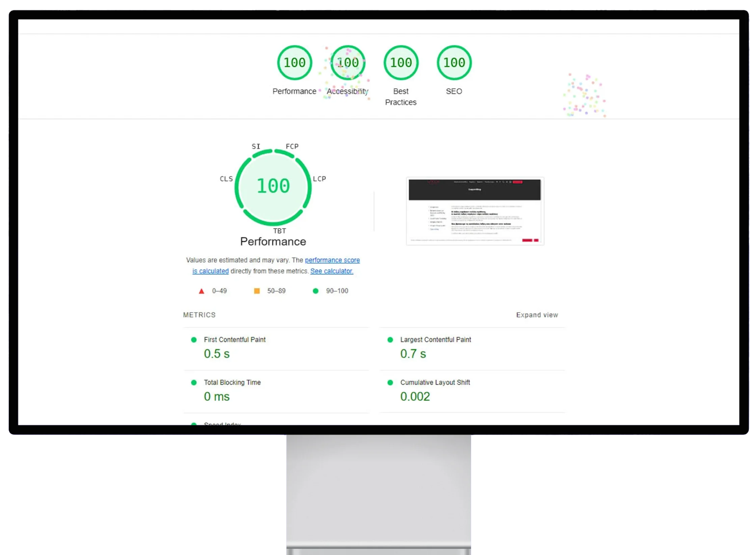Click the LCP label on gauge
756x555 pixels.
tap(319, 179)
